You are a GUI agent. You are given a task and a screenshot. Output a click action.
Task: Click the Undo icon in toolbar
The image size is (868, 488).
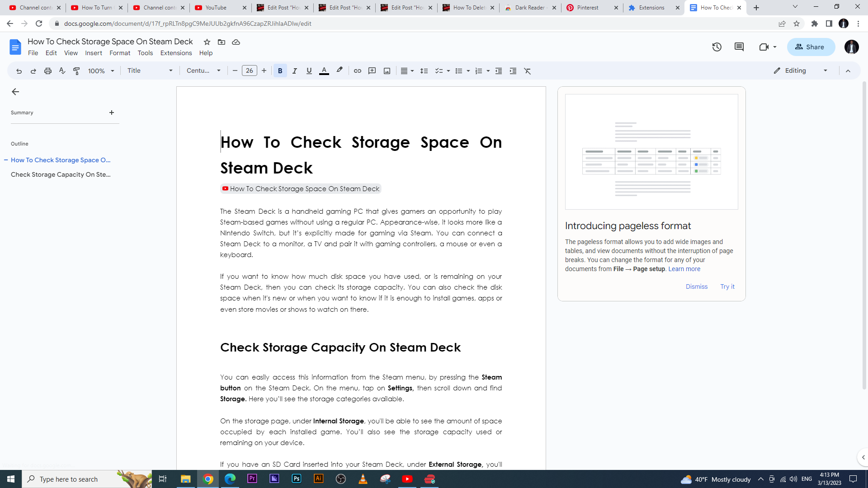[x=19, y=71]
